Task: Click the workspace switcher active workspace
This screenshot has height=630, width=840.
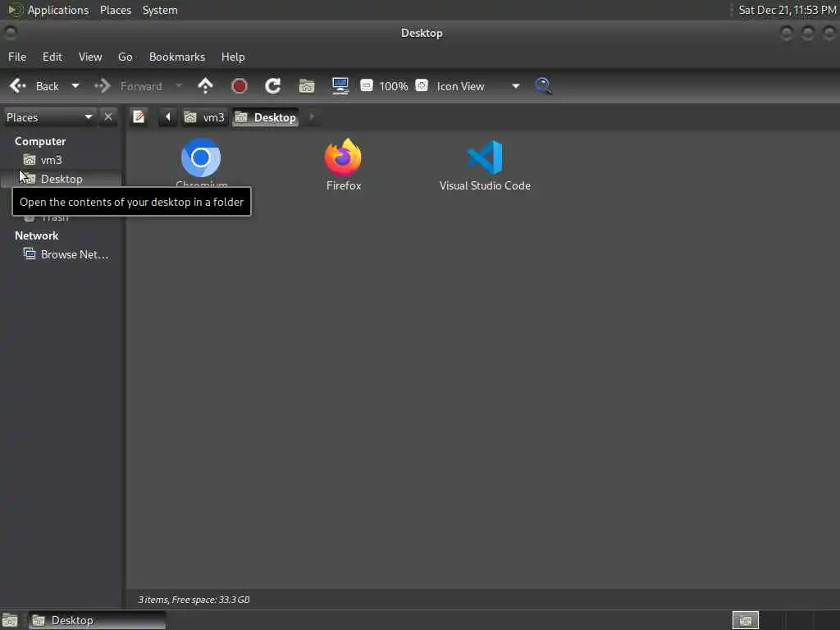Action: [x=745, y=620]
